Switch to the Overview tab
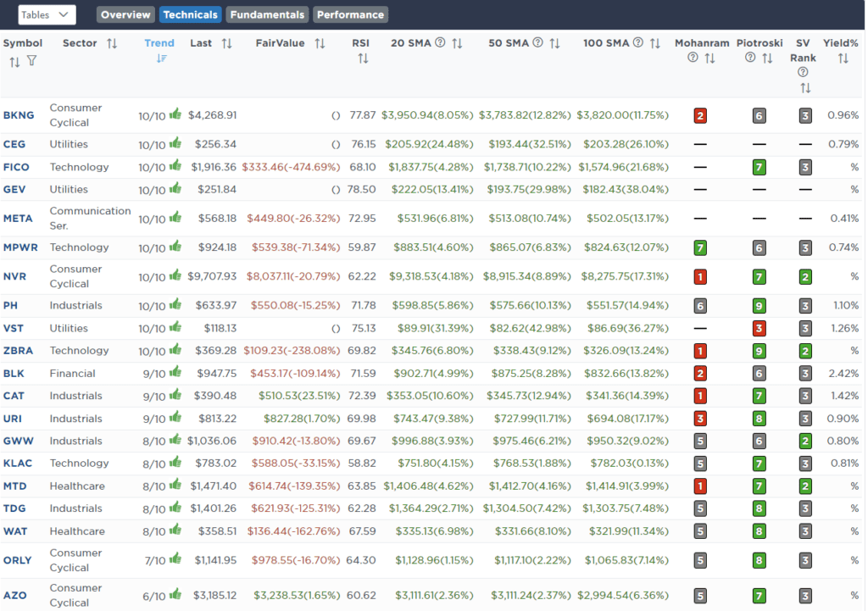 [125, 15]
